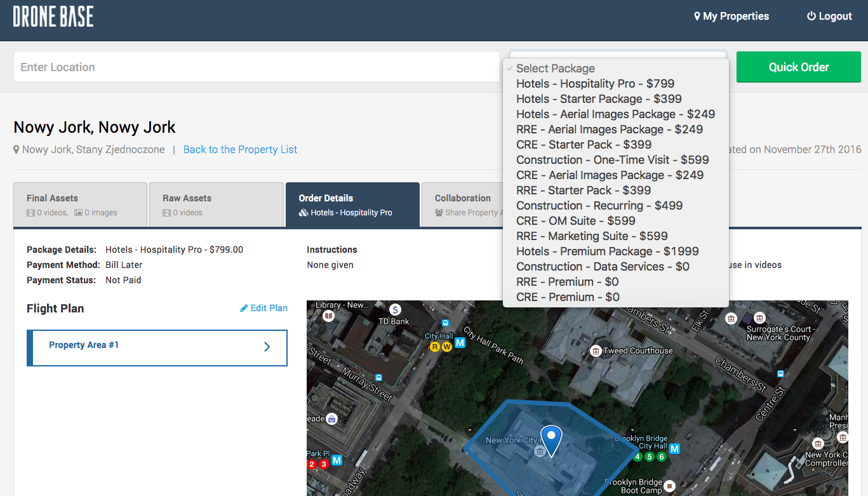The width and height of the screenshot is (868, 496).
Task: Switch to the Final Assets tab
Action: coord(80,204)
